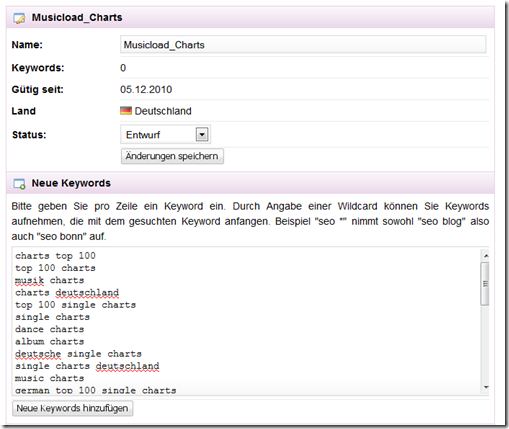Click the keyword line 'album charts'
Screen dimensions: 509x429
[x=50, y=342]
